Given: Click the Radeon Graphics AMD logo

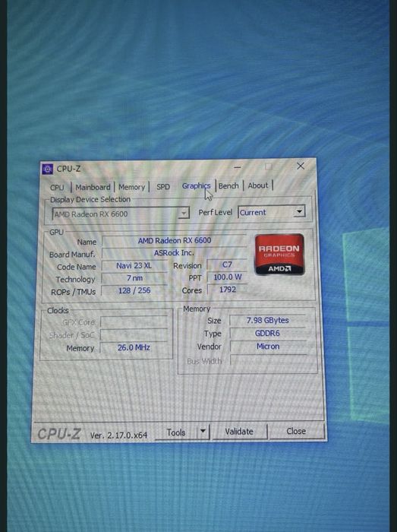Looking at the screenshot, I should pyautogui.click(x=279, y=254).
